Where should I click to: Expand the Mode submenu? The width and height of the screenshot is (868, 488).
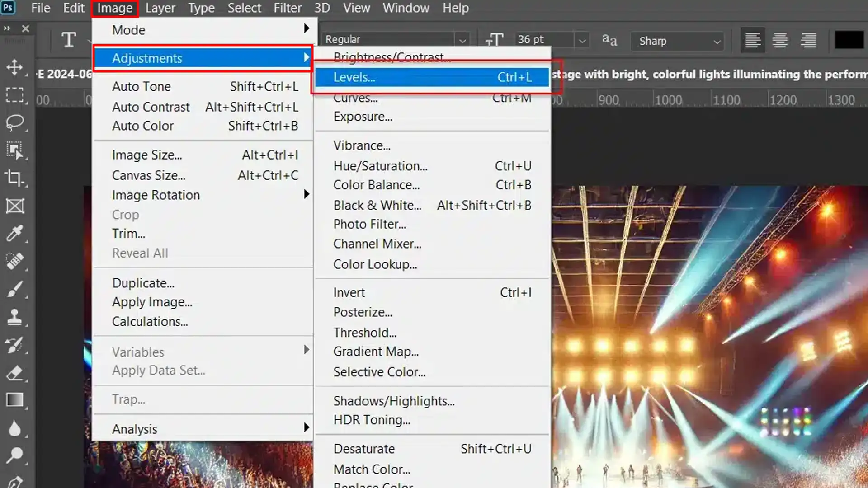(x=203, y=30)
